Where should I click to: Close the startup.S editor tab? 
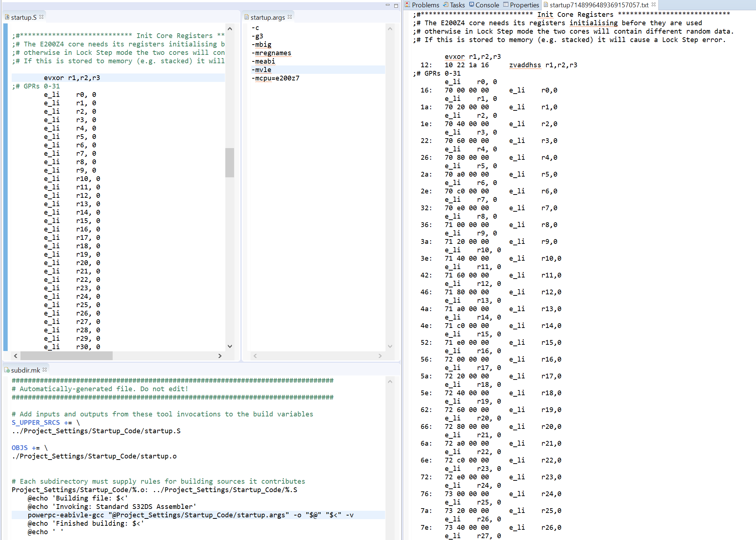tap(41, 17)
